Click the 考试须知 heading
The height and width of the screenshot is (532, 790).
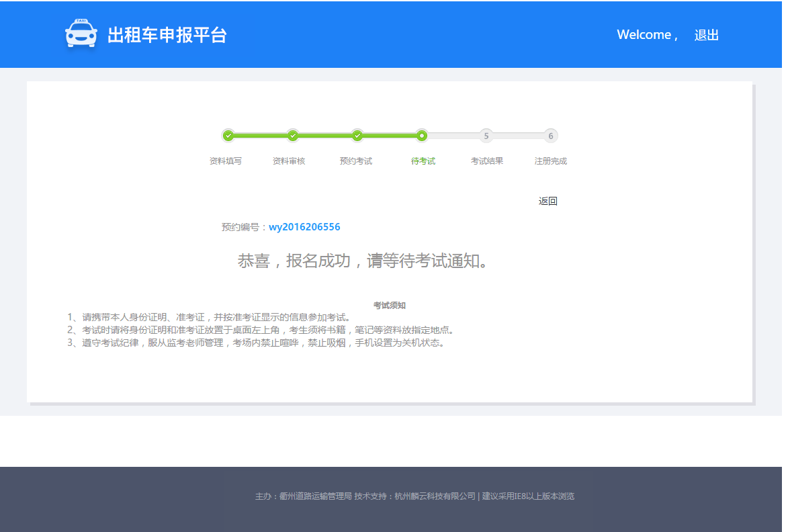(390, 306)
